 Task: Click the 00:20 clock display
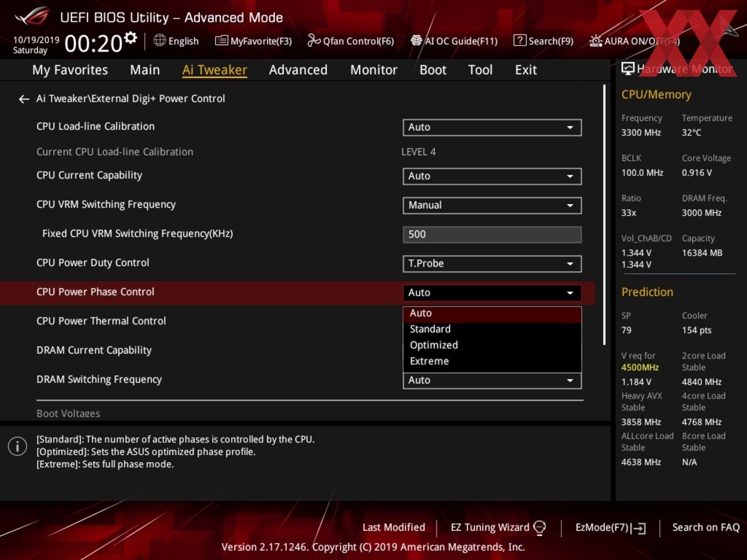93,43
